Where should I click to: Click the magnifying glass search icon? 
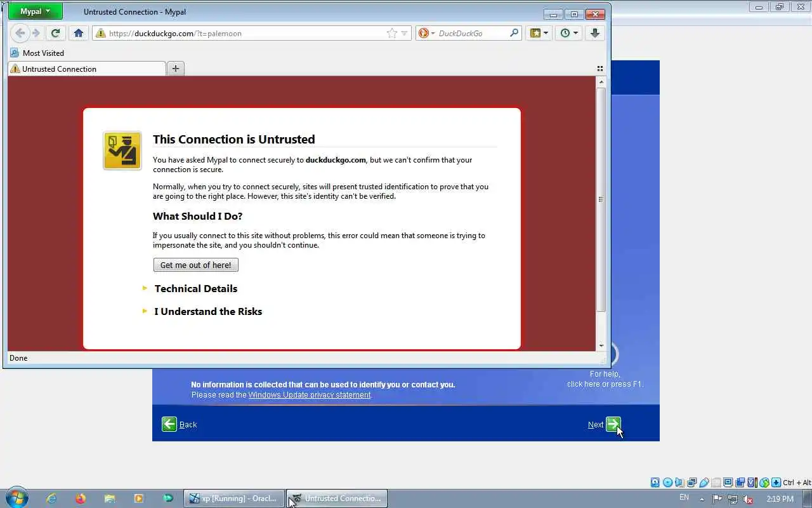click(x=514, y=33)
